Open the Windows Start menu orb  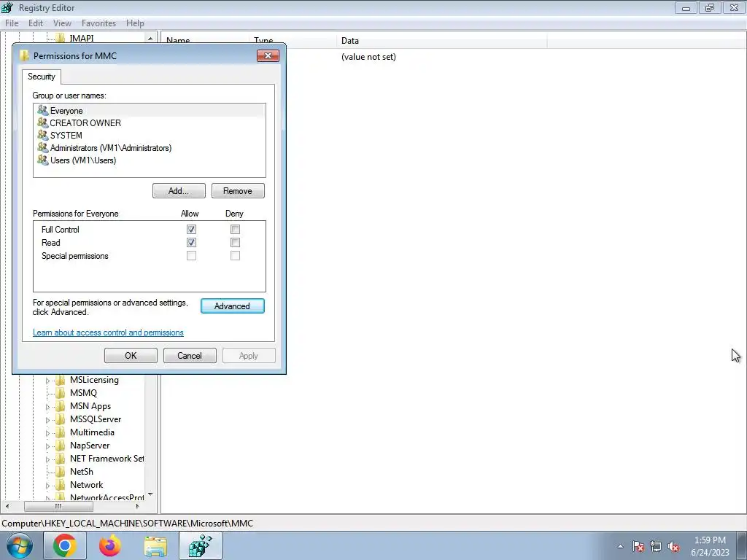pos(20,546)
